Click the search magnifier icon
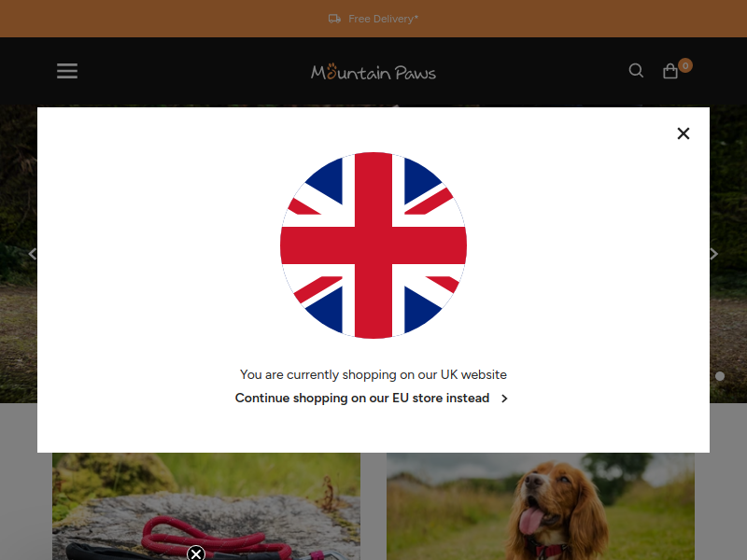The width and height of the screenshot is (747, 560). tap(636, 71)
